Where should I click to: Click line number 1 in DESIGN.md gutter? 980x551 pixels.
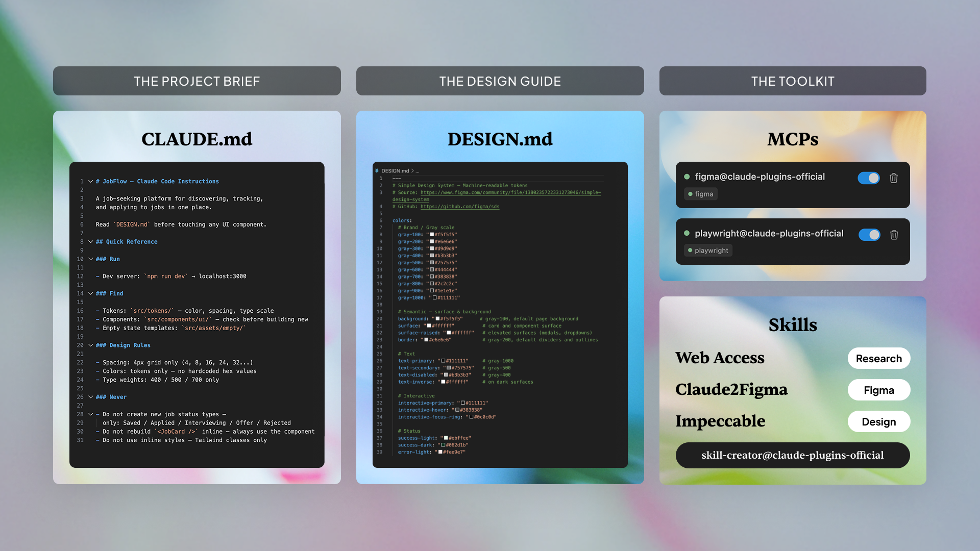380,179
